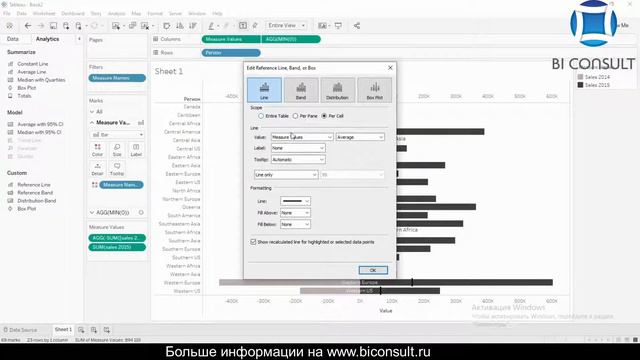Click the Color mark card button
The width and height of the screenshot is (640, 360).
(98, 150)
